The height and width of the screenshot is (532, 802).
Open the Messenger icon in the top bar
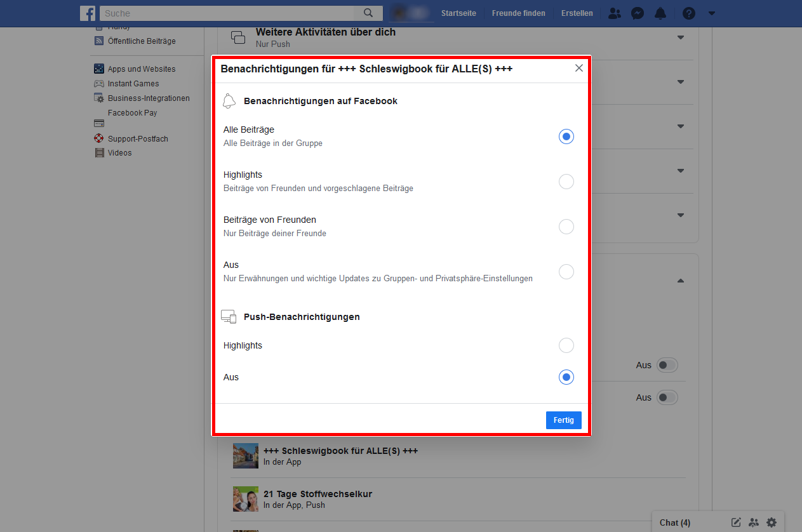tap(638, 13)
